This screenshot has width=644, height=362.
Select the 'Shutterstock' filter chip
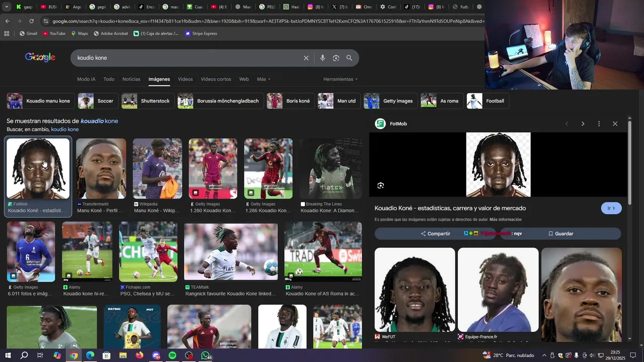(x=148, y=101)
